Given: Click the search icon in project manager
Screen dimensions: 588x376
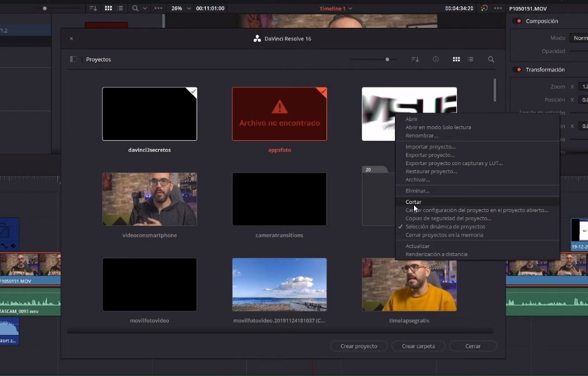Looking at the screenshot, I should click(x=491, y=59).
